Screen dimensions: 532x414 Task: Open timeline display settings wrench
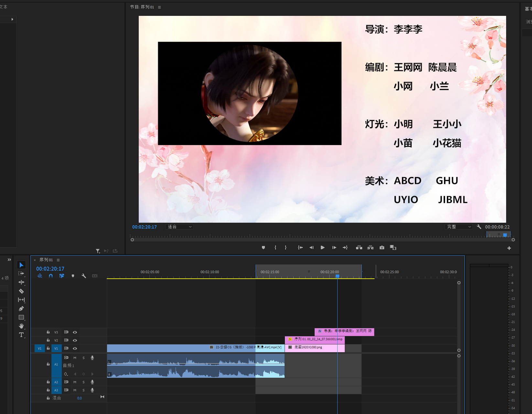click(84, 276)
